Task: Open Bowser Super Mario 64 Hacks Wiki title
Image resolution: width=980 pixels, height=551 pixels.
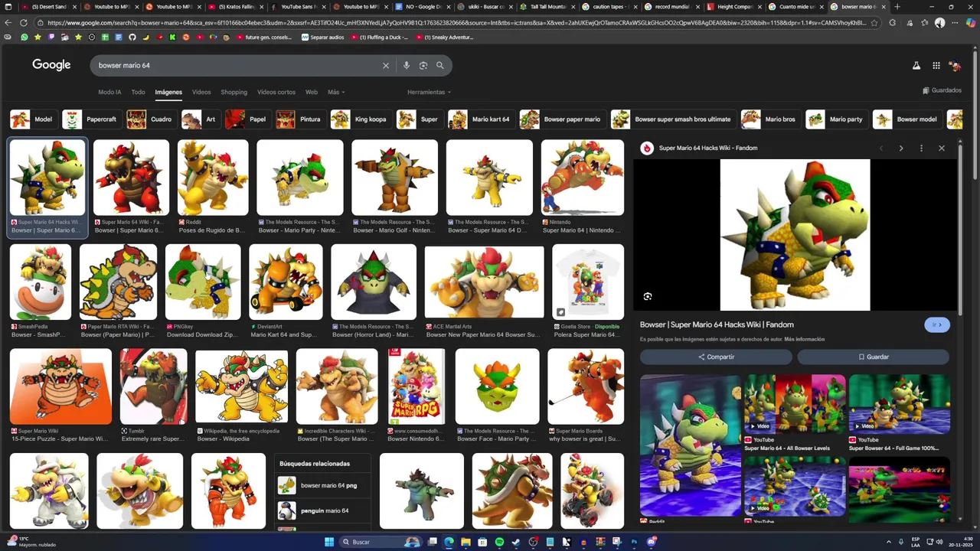Action: click(x=717, y=324)
